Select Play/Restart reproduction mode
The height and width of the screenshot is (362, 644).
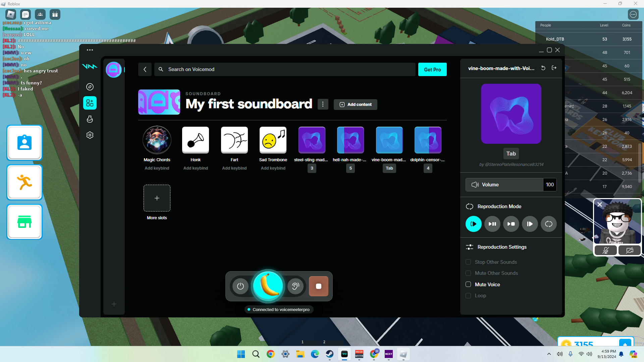(x=474, y=224)
